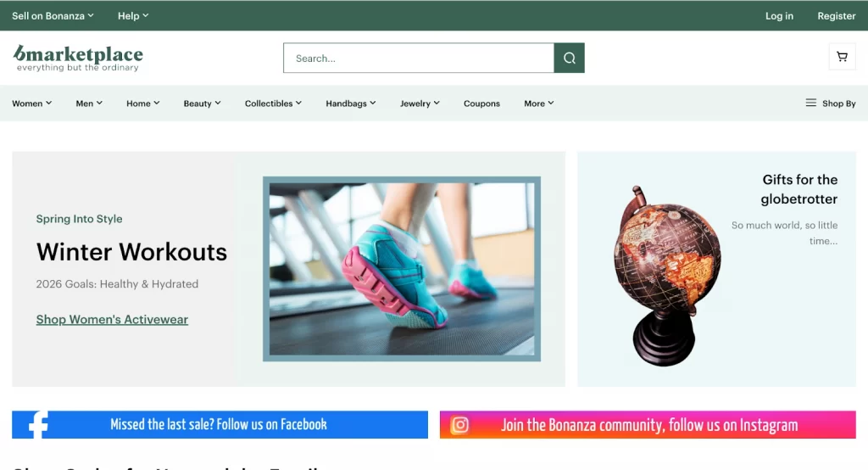Select the Coupons menu item

[481, 104]
